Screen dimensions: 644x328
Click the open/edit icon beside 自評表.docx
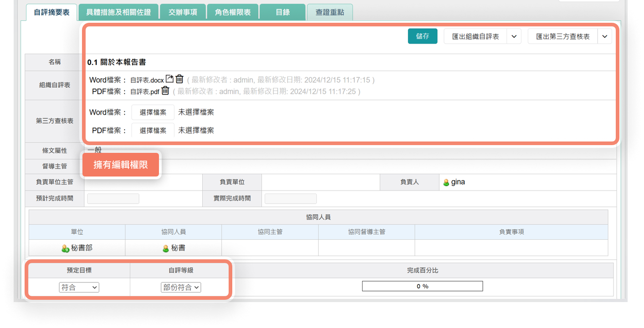point(169,79)
